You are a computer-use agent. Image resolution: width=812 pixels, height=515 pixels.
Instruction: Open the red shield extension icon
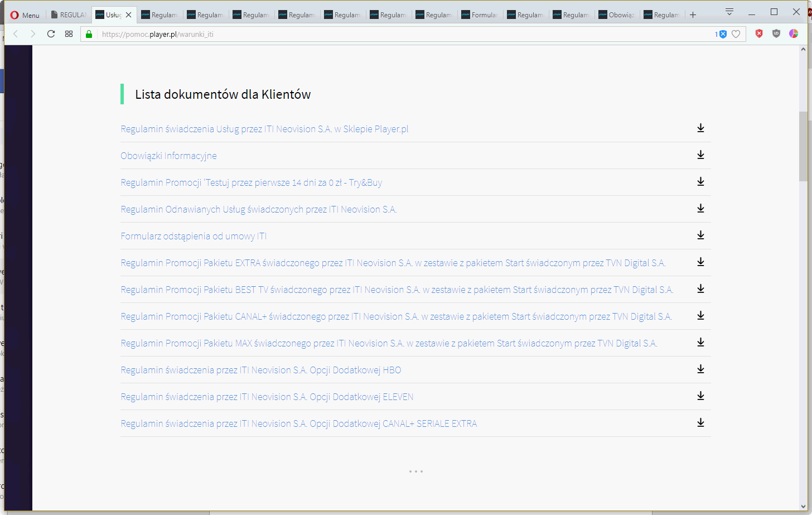759,34
